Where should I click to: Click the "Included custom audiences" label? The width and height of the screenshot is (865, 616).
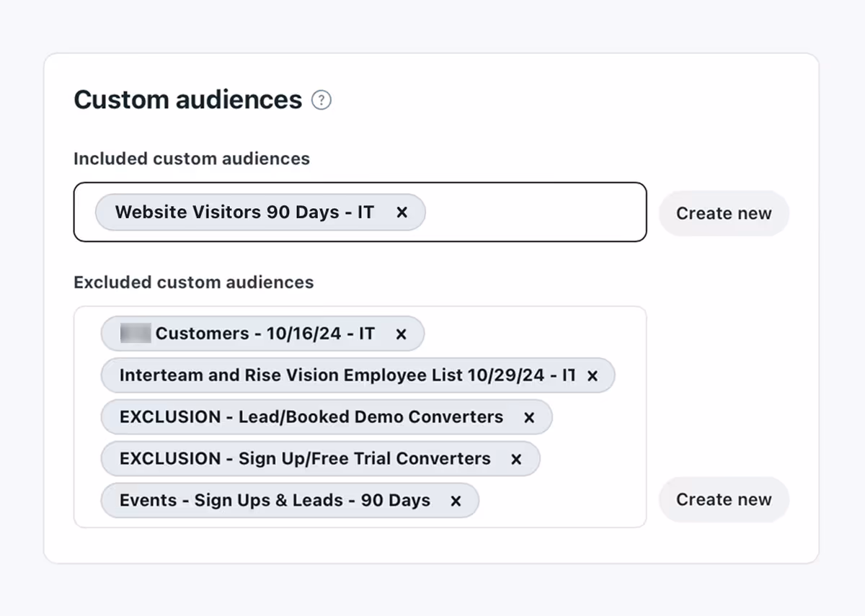click(192, 159)
